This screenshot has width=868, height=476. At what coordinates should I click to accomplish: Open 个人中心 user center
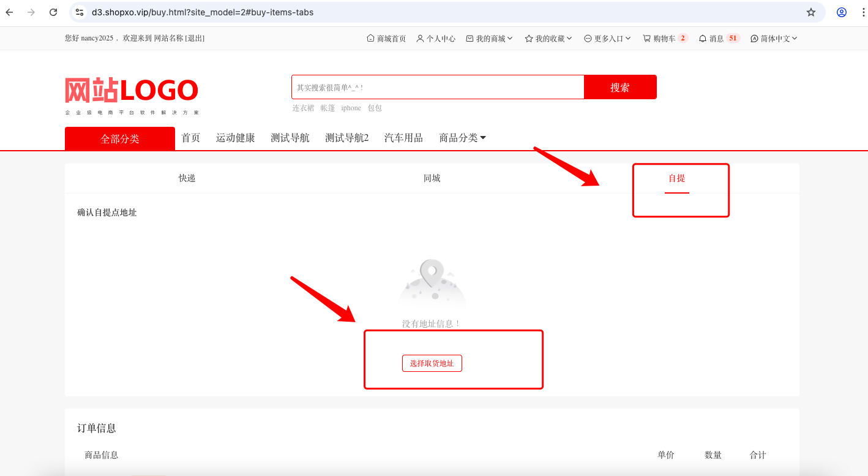pos(436,38)
